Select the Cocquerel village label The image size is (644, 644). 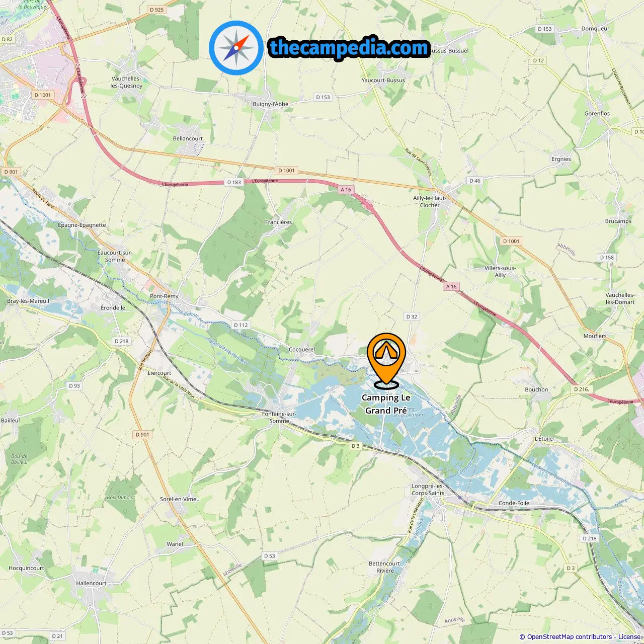[x=302, y=349]
